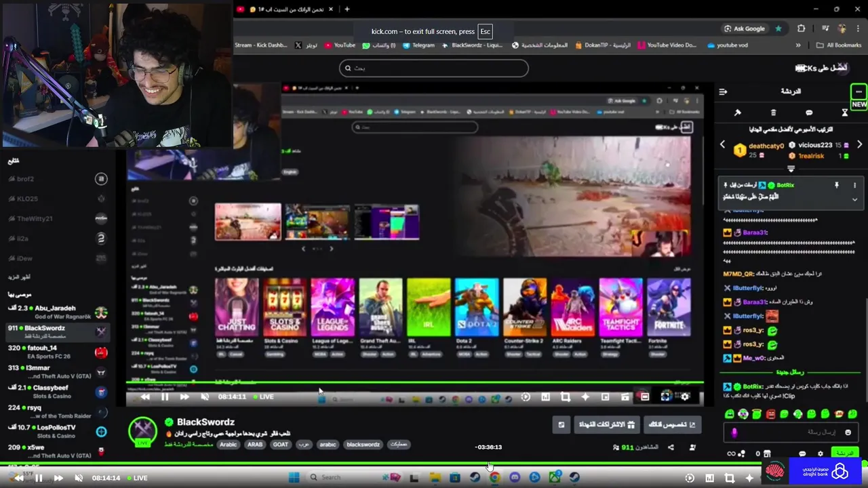Open pinned message three-dot options
Viewport: 868px width, 488px height.
click(854, 185)
